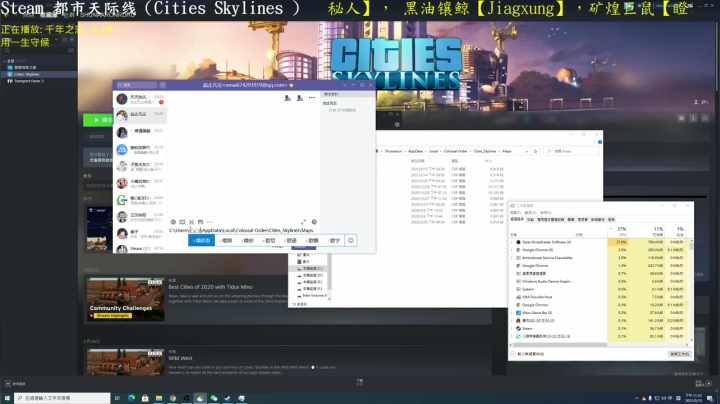The width and height of the screenshot is (720, 404).
Task: Open the QQ conversation timestamped 22:04
Action: pos(140,200)
